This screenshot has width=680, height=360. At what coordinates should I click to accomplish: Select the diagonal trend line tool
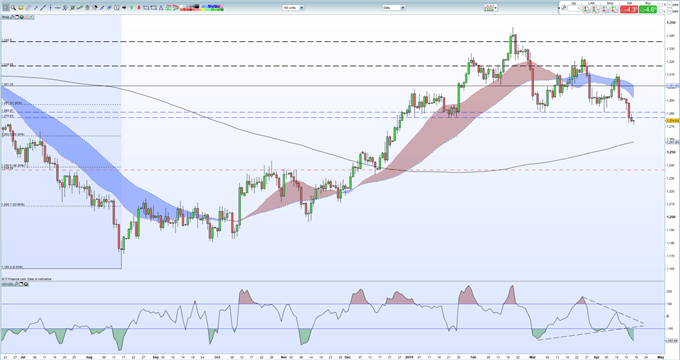tap(43, 8)
